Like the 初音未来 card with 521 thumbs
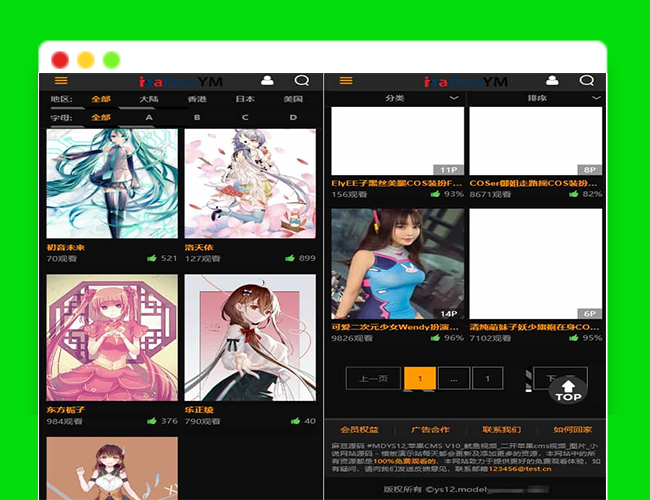This screenshot has width=650, height=500. (x=152, y=258)
